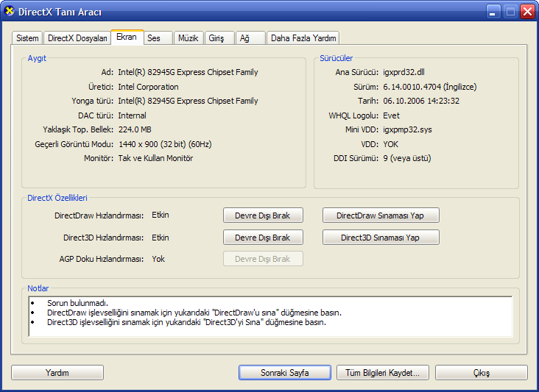Click Tüm Bilgileri Kaydet button
The height and width of the screenshot is (392, 539).
tap(383, 372)
